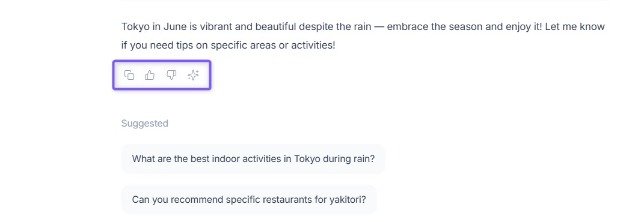Viewport: 644px width, 222px height.
Task: Click the 'Suggested' heading label
Action: pyautogui.click(x=144, y=123)
